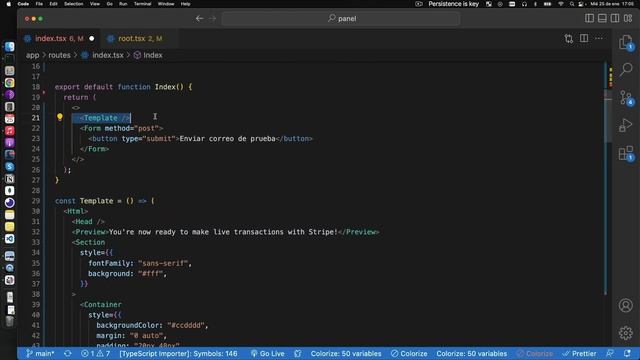Open the Extensions view
The height and width of the screenshot is (360, 640).
pos(626,153)
